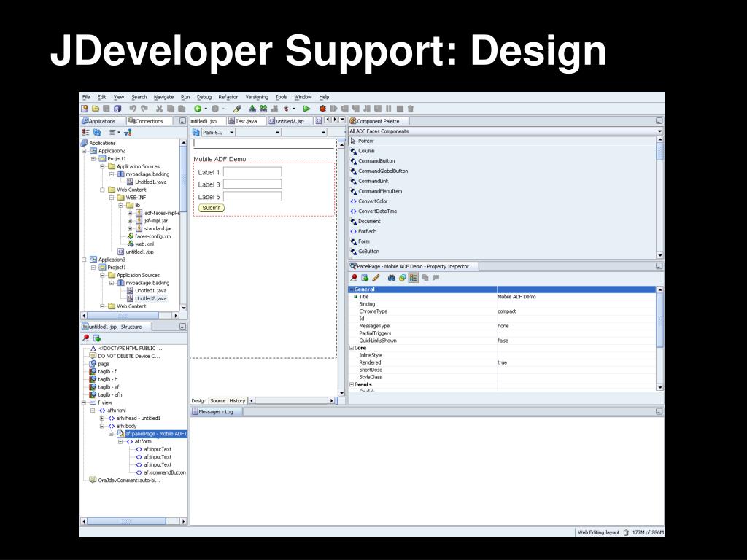The height and width of the screenshot is (560, 747).
Task: Open the Palm-5.0 device dropdown
Action: tap(232, 132)
